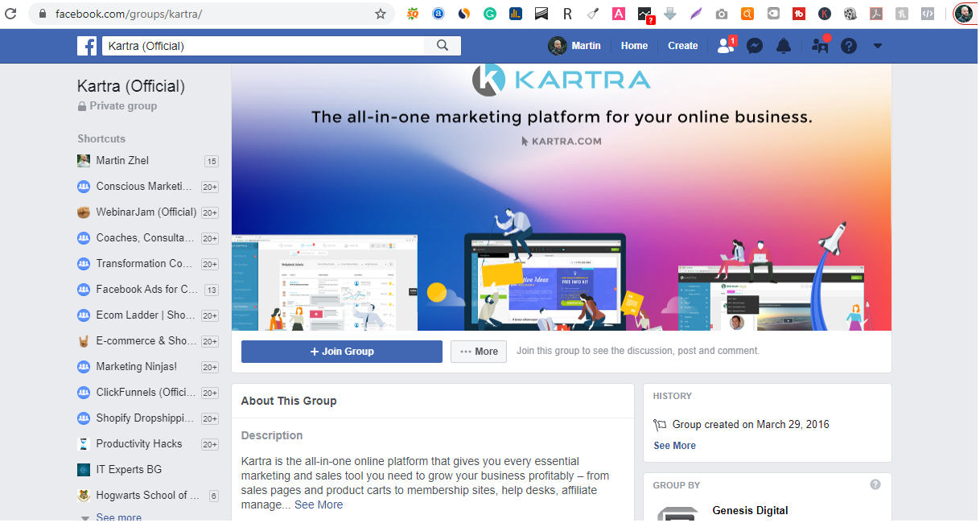Open the Chrome profile avatar
The height and width of the screenshot is (523, 980).
[964, 14]
